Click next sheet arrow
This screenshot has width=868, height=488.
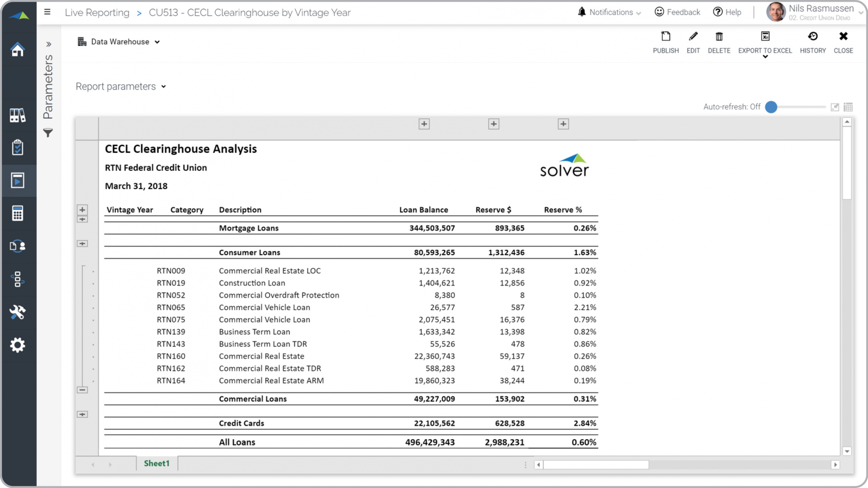coord(110,465)
